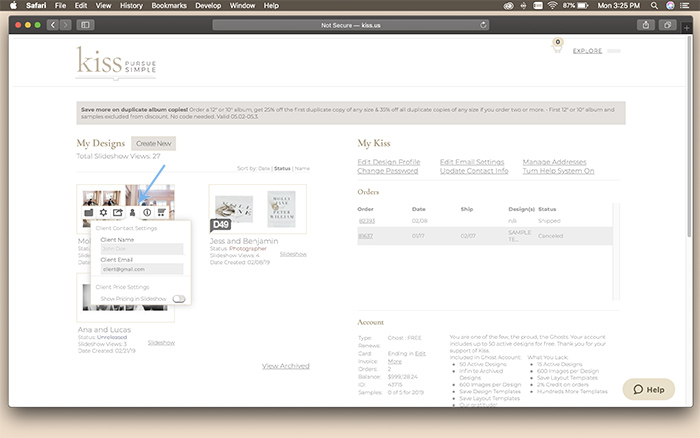Add a new Safari tab
700x438 pixels.
click(x=687, y=28)
